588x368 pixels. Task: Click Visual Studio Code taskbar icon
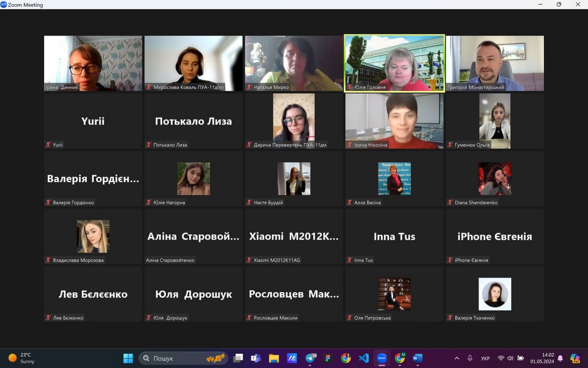(x=363, y=358)
